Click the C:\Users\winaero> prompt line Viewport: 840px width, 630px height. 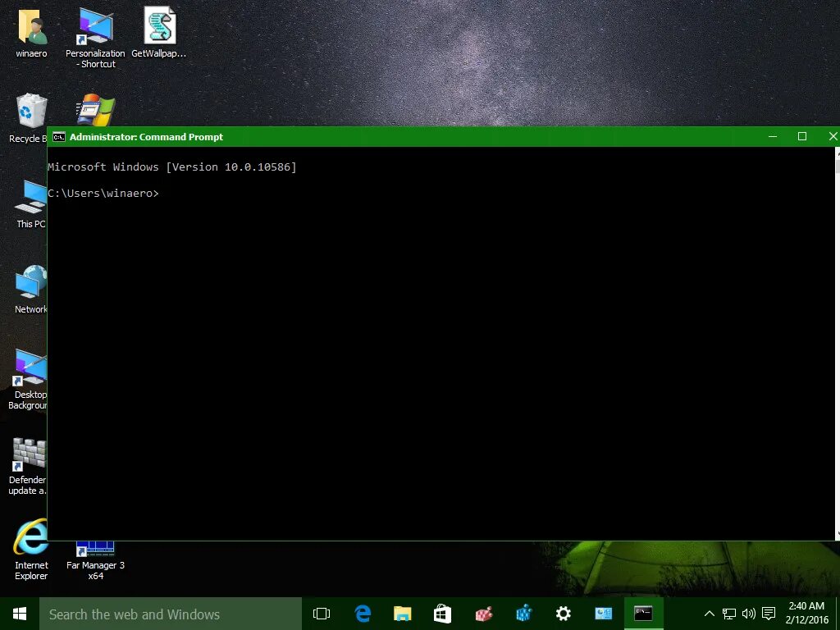103,193
